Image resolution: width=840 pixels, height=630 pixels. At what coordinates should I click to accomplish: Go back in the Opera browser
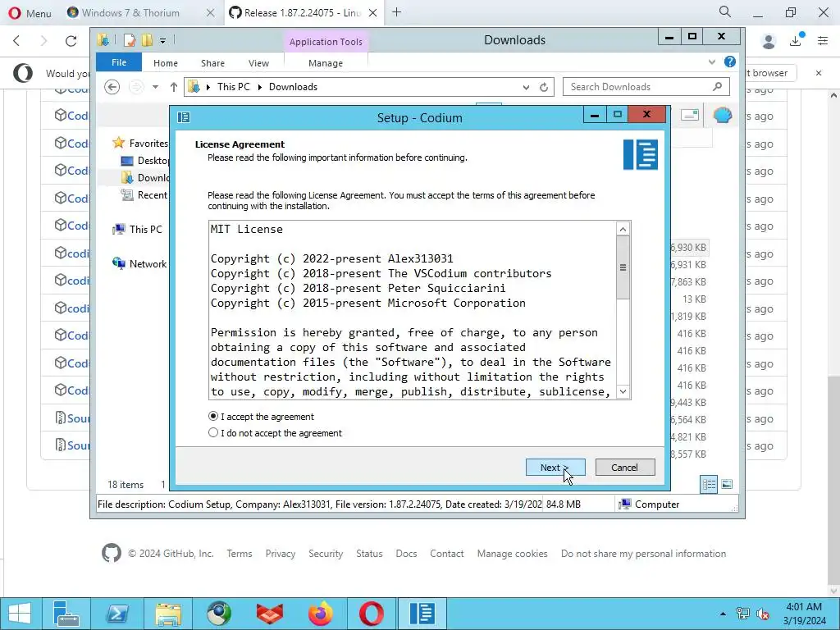pyautogui.click(x=16, y=41)
